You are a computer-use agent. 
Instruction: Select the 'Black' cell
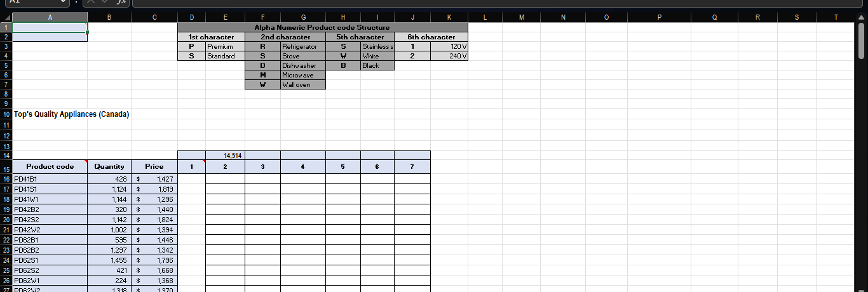(377, 65)
